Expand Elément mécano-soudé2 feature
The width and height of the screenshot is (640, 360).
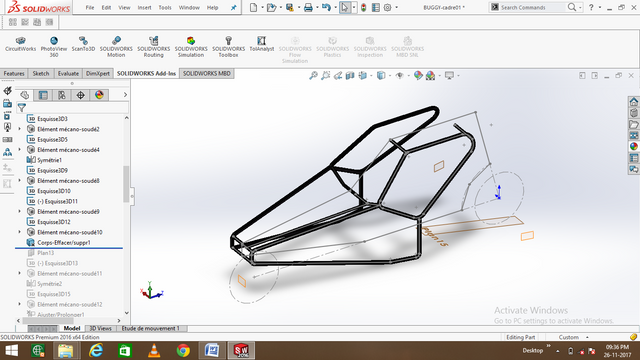(19, 129)
